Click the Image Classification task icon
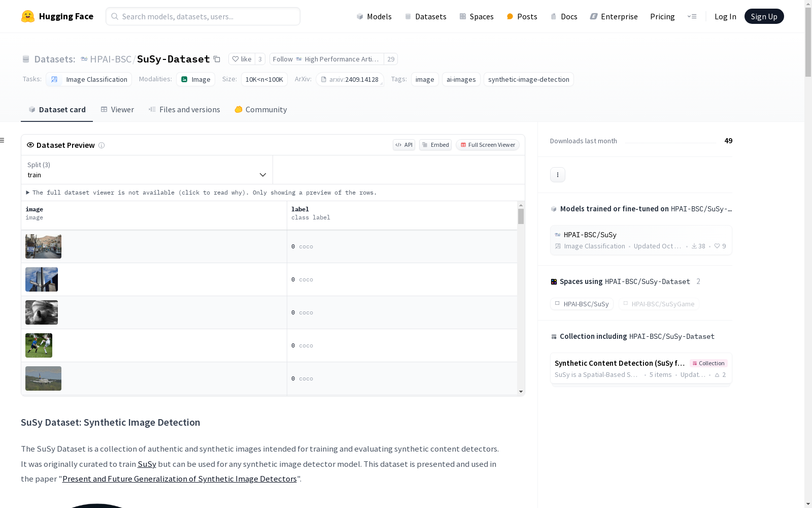The image size is (812, 508). (54, 79)
